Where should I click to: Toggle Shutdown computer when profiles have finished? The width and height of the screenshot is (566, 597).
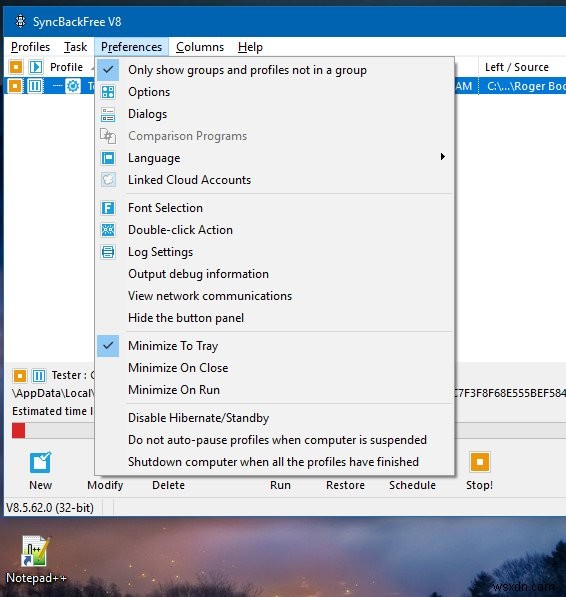[x=275, y=462]
